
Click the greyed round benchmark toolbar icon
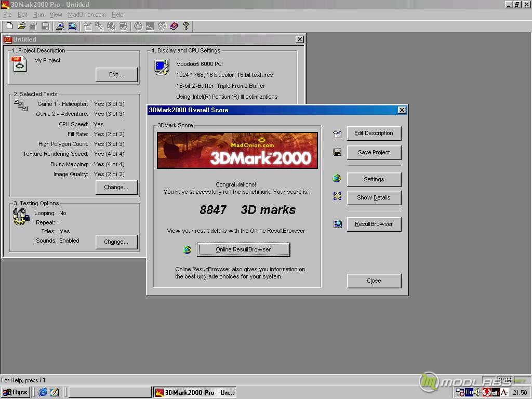tap(138, 26)
